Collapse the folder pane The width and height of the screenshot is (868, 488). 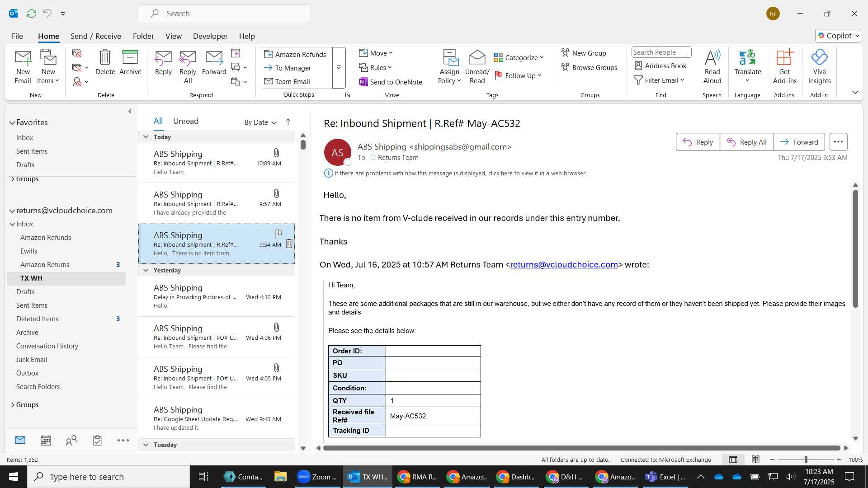point(130,111)
